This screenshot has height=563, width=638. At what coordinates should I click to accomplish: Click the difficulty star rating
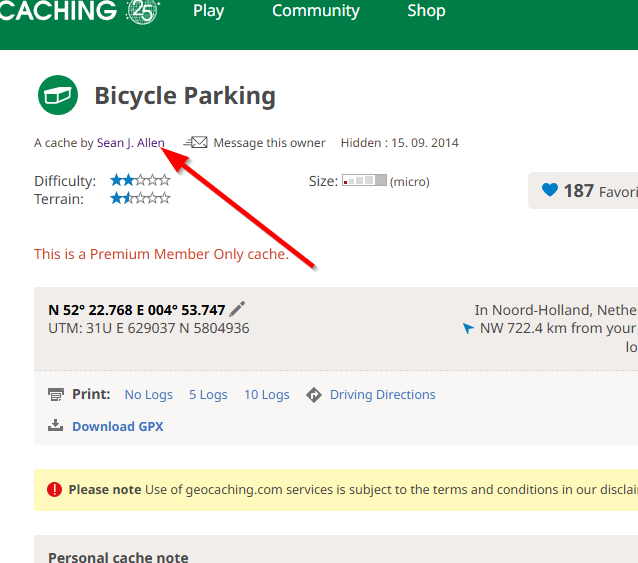click(140, 180)
